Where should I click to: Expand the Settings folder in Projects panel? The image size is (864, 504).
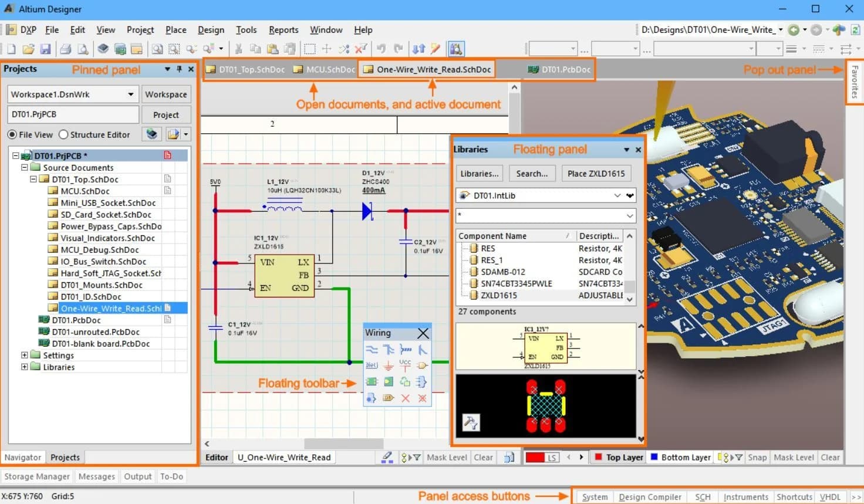coord(23,355)
